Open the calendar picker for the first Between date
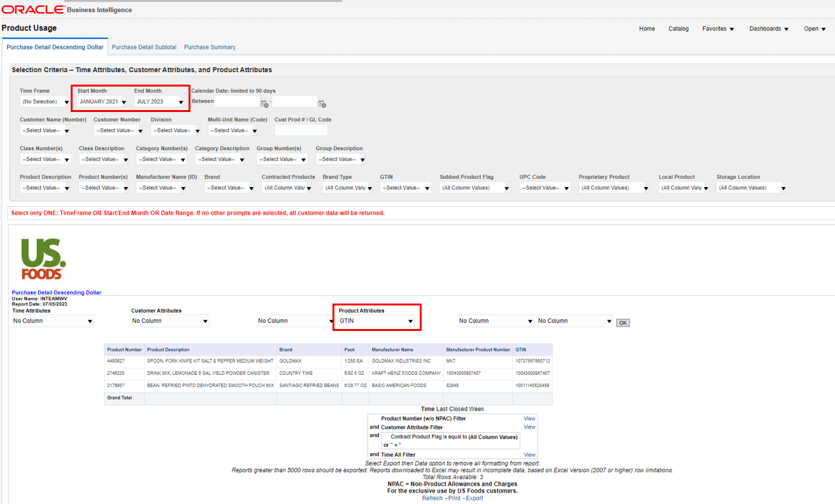835x504 pixels. (264, 103)
